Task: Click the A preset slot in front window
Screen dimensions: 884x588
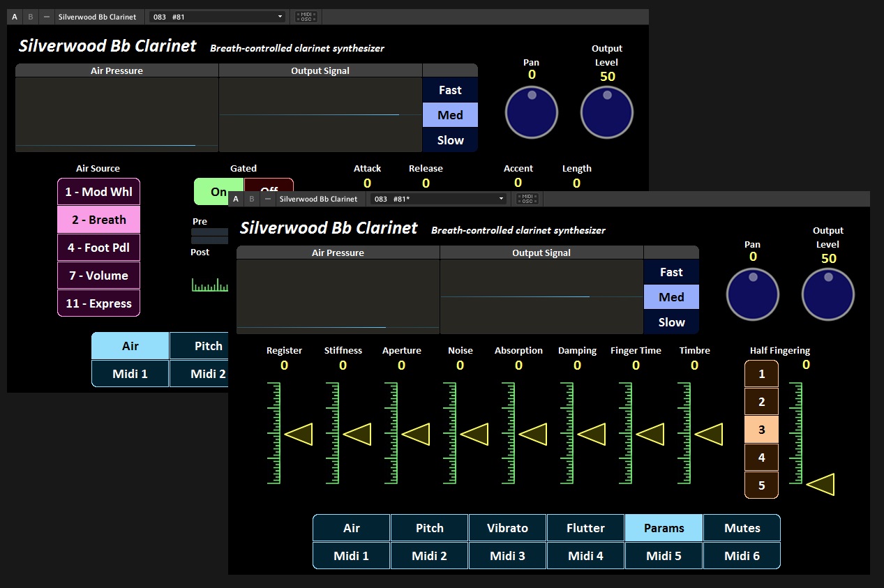Action: coord(236,199)
